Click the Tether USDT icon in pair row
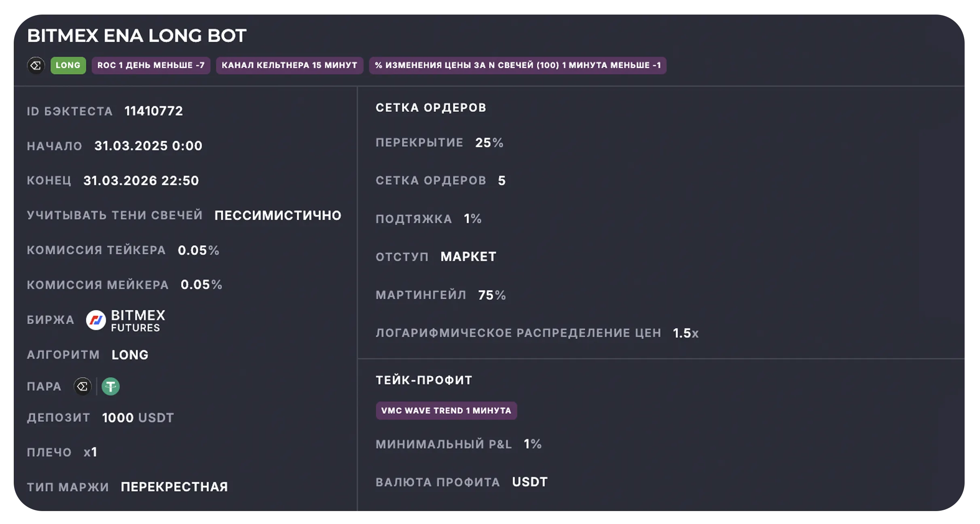 click(110, 386)
